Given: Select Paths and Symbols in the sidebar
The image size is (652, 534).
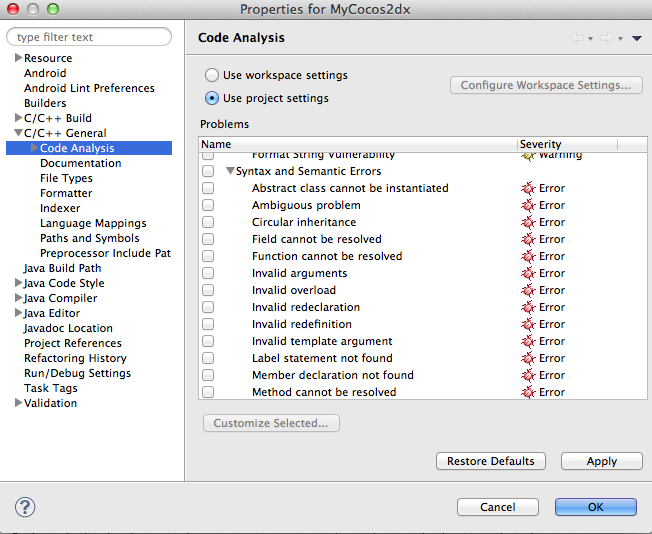Looking at the screenshot, I should pos(89,238).
